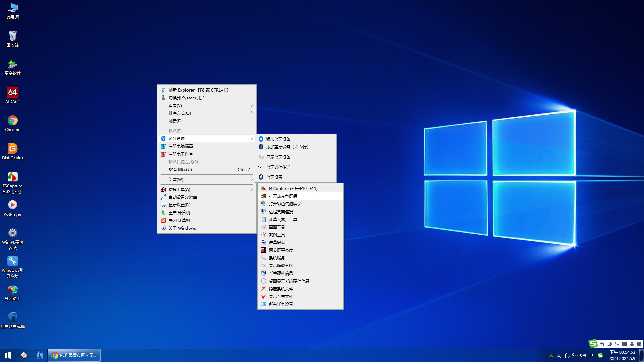Expand the 排序方式(O) submenu
644x362 pixels.
point(207,113)
